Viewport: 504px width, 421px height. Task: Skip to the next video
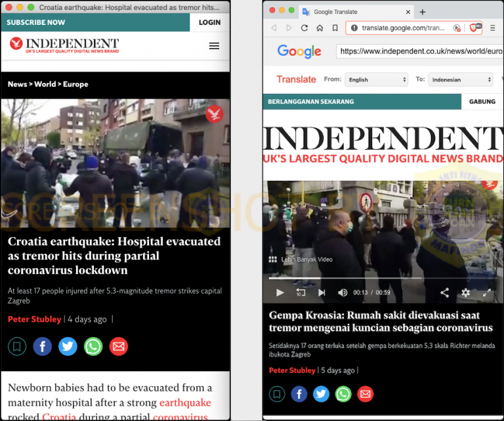(x=322, y=292)
